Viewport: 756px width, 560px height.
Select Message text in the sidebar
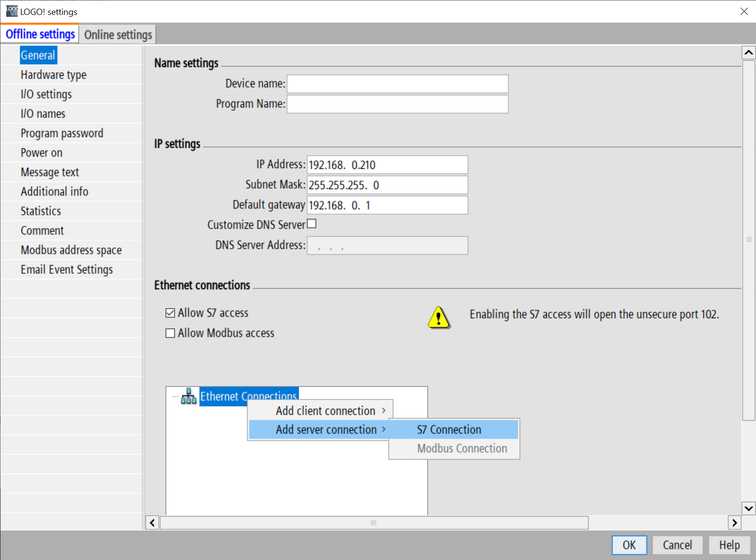50,172
